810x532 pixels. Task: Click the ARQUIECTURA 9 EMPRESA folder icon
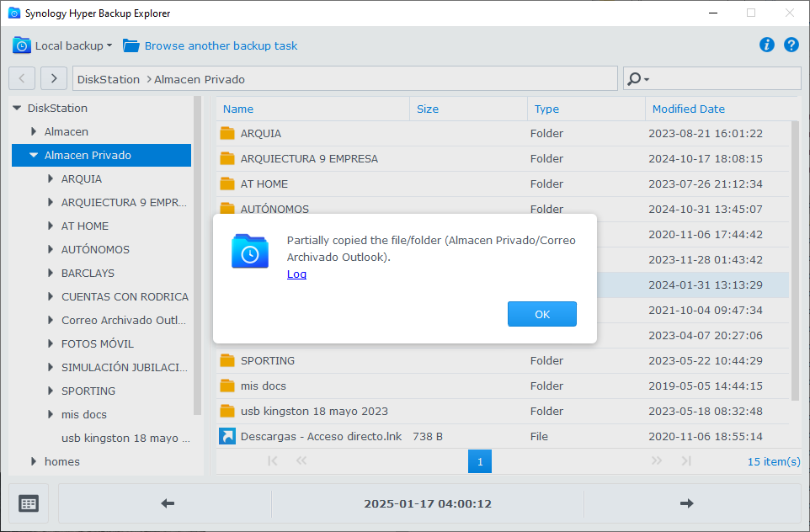click(227, 158)
